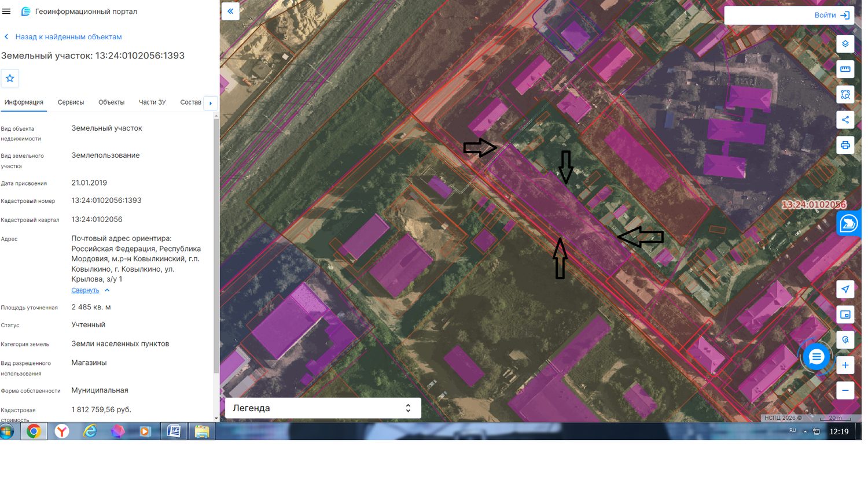
Task: Share the current map view
Action: [x=845, y=120]
